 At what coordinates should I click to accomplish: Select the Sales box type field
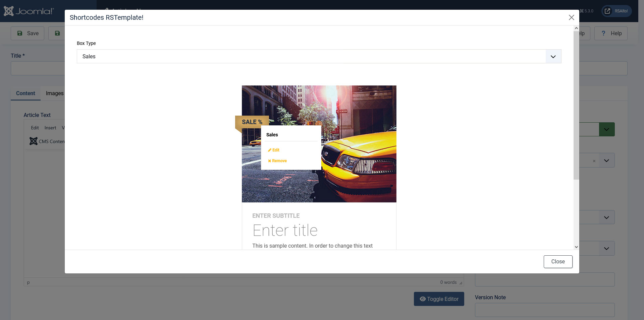319,57
